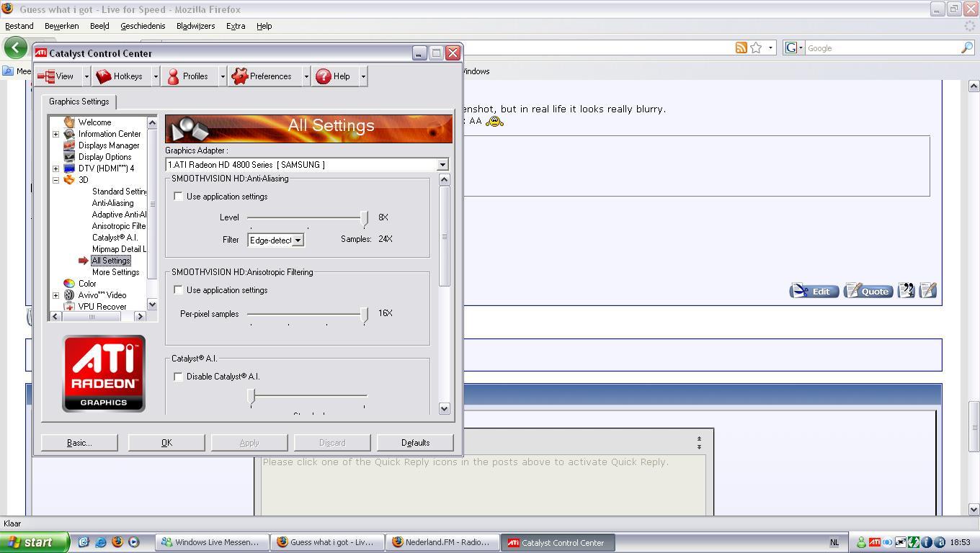
Task: Expand the Avivo Video tree node
Action: point(55,295)
